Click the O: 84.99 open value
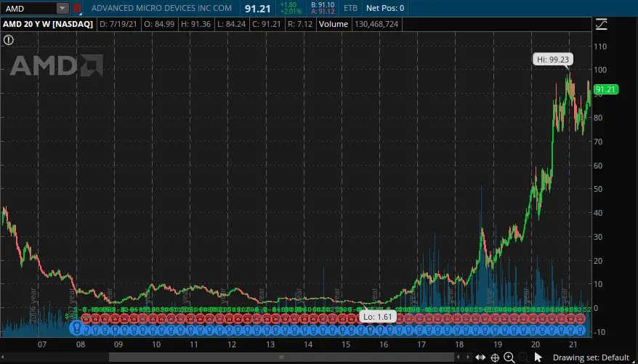638x364 pixels. [159, 24]
